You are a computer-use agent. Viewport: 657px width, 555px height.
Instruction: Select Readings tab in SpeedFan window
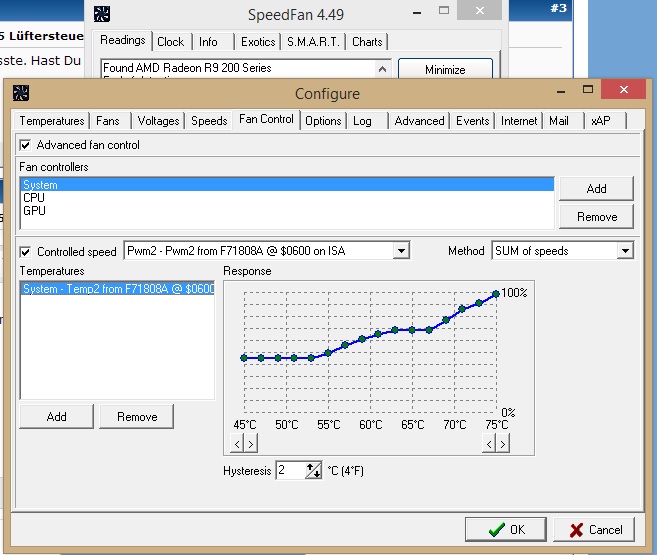coord(123,41)
